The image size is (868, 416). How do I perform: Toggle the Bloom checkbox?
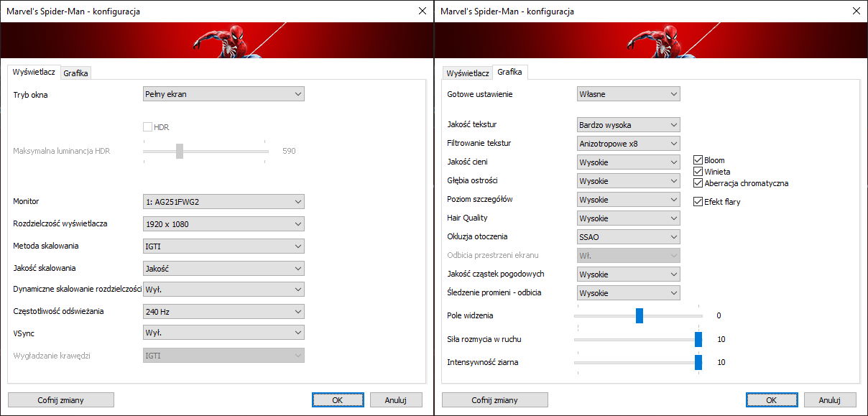pos(698,160)
